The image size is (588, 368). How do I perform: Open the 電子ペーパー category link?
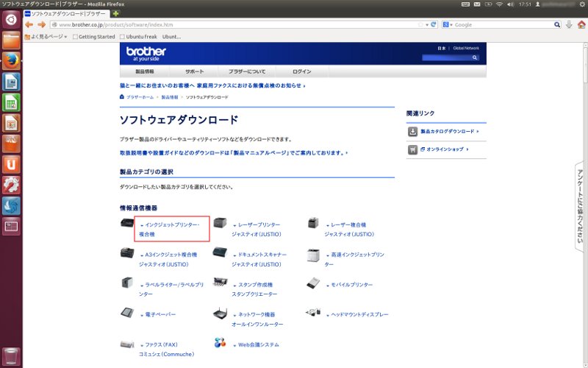tap(157, 315)
